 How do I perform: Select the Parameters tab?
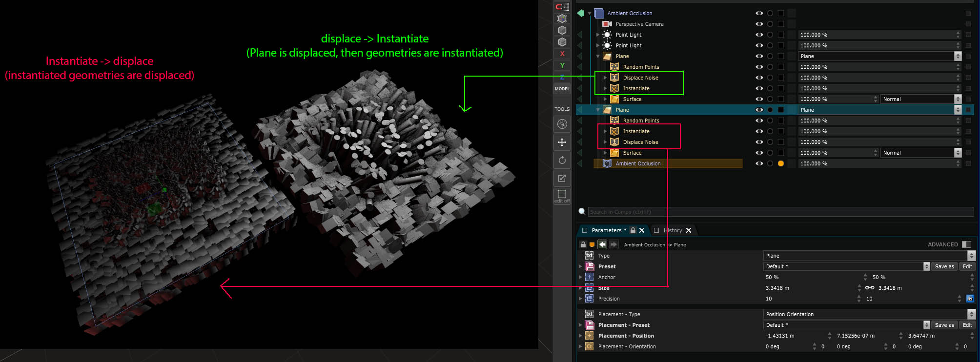coord(606,230)
